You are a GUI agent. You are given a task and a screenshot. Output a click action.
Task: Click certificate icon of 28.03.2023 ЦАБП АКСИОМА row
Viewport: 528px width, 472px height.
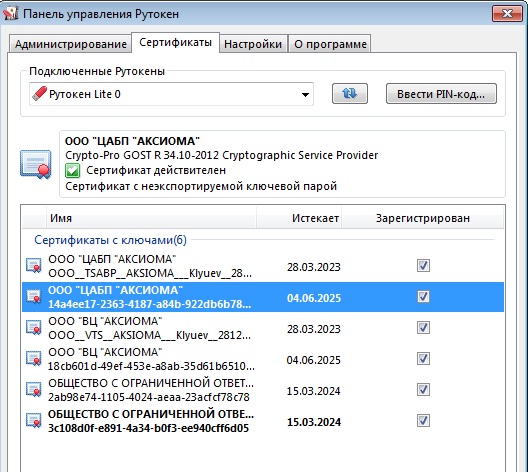coord(34,266)
